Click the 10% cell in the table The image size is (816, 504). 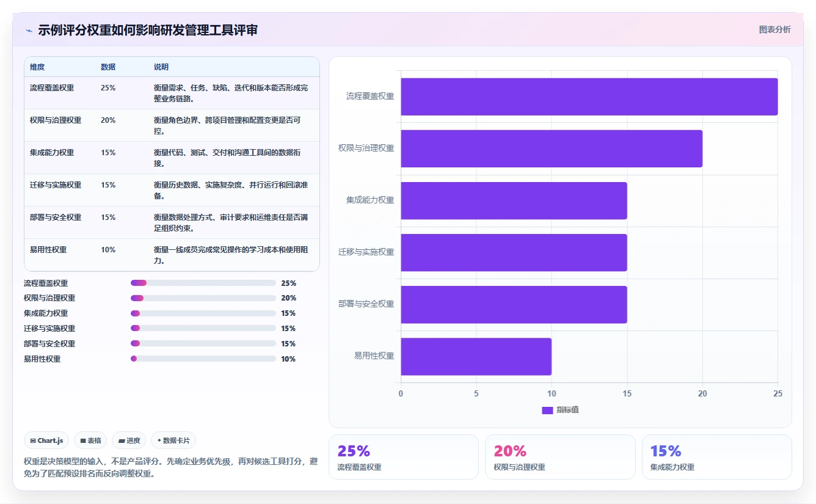108,250
